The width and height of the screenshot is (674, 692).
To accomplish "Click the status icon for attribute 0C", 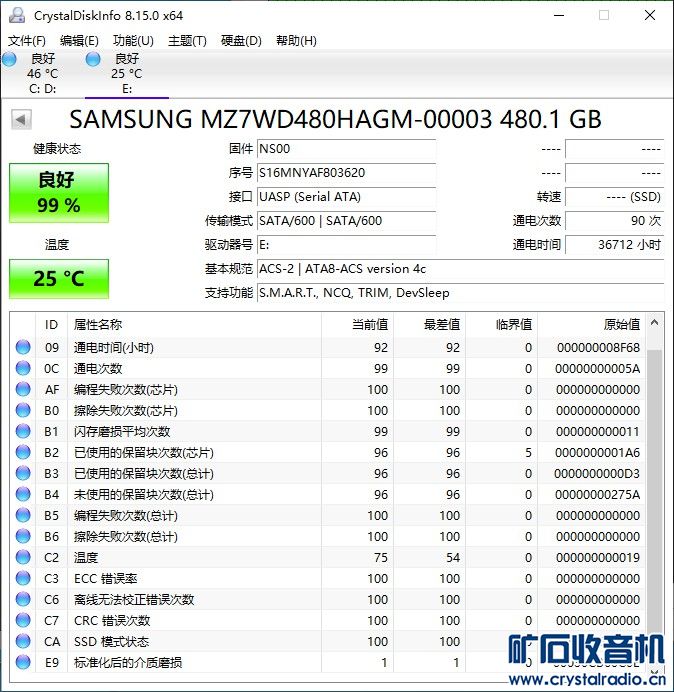I will click(x=23, y=369).
